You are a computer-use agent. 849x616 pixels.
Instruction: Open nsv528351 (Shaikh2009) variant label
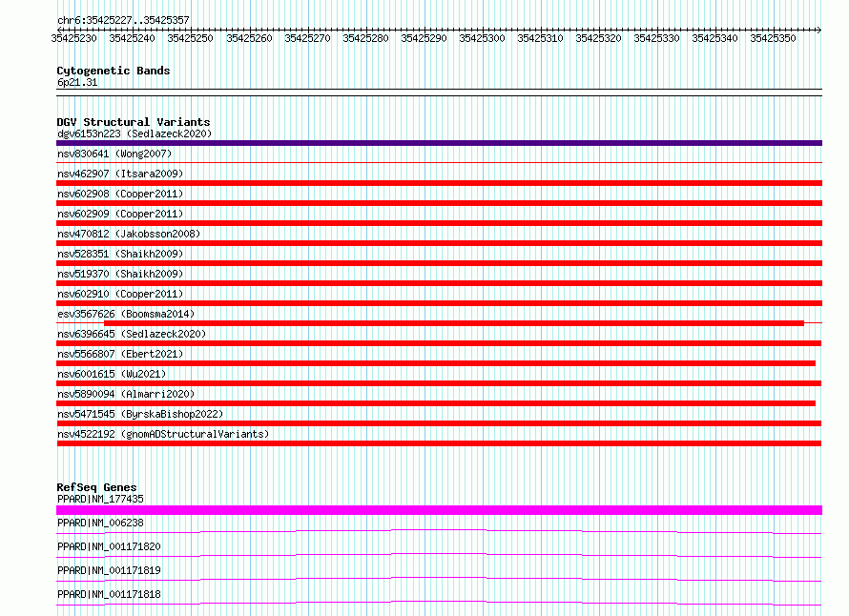[x=120, y=254]
